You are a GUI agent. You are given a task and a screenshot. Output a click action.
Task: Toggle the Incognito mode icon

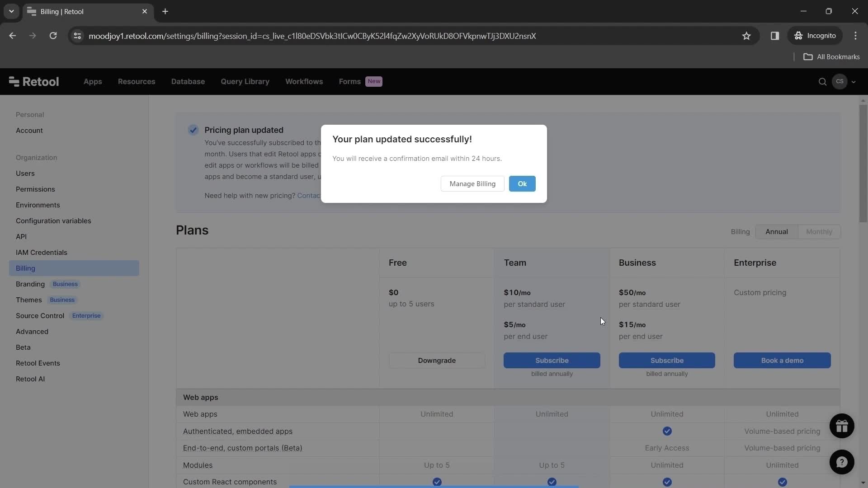click(798, 36)
